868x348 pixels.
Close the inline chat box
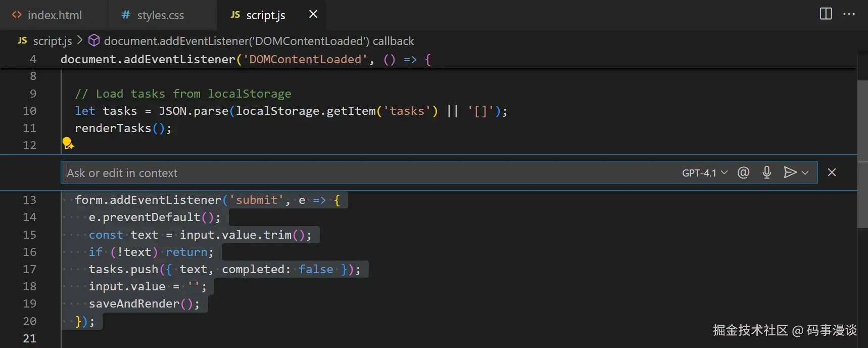pos(832,172)
